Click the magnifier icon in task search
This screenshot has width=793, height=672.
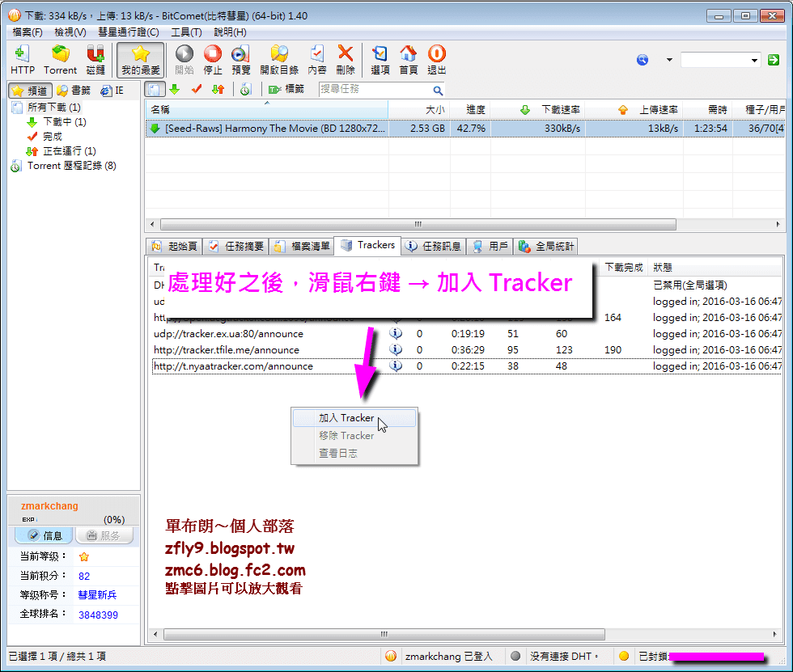coord(438,91)
